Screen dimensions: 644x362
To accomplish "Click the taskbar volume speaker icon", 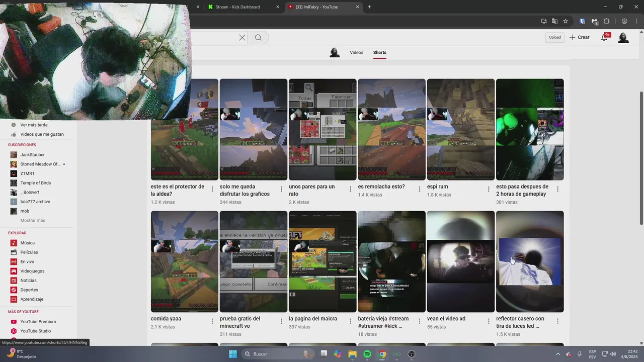I will coord(613,354).
